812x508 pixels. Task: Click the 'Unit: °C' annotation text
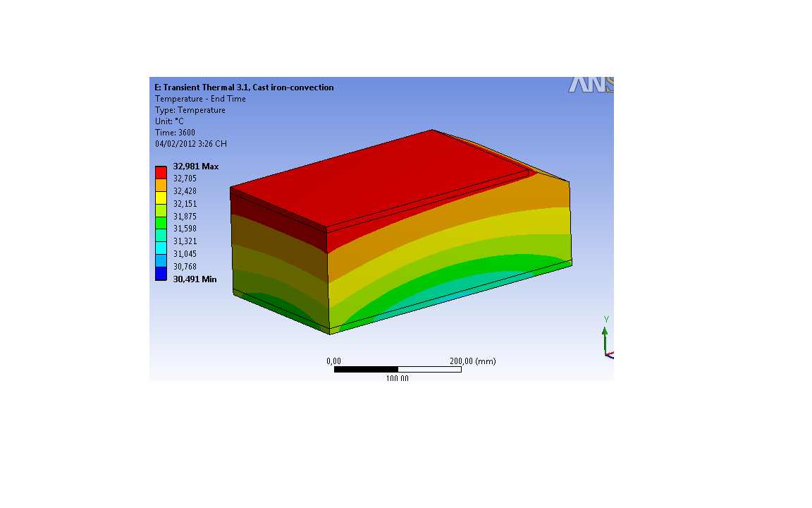point(170,121)
